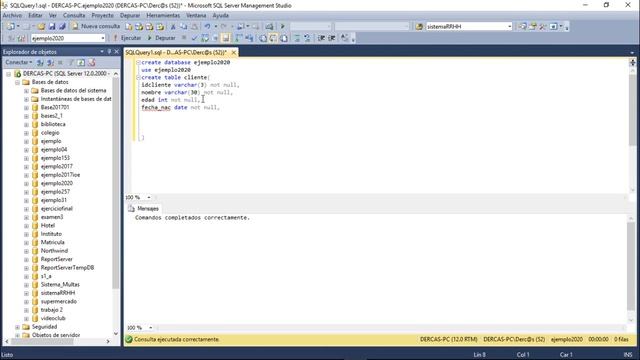Expand the ejemplo2020 database node

click(26, 184)
